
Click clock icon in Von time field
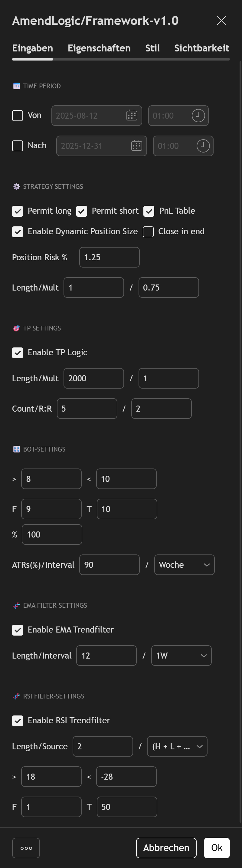click(x=198, y=116)
